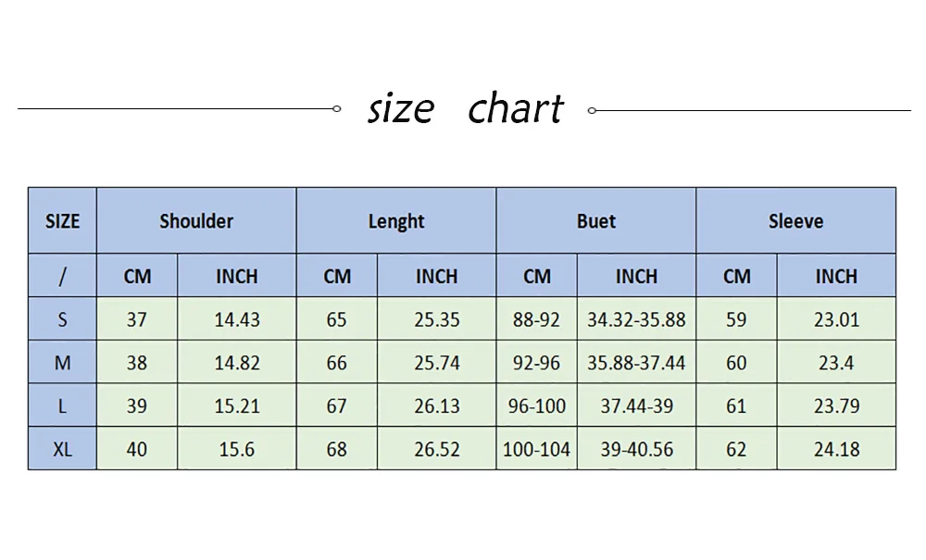The height and width of the screenshot is (560, 926).
Task: Click the Sleeve column header
Action: [795, 220]
